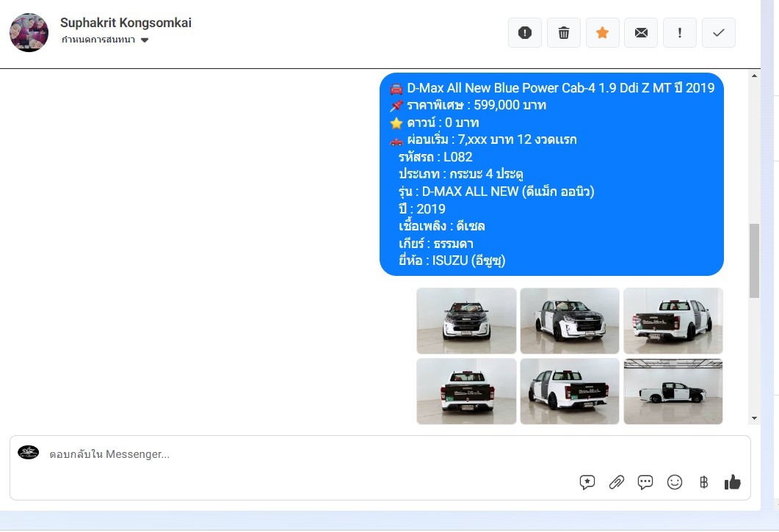Open rear-angle truck photo in top row right
The height and width of the screenshot is (532, 779).
coord(673,321)
